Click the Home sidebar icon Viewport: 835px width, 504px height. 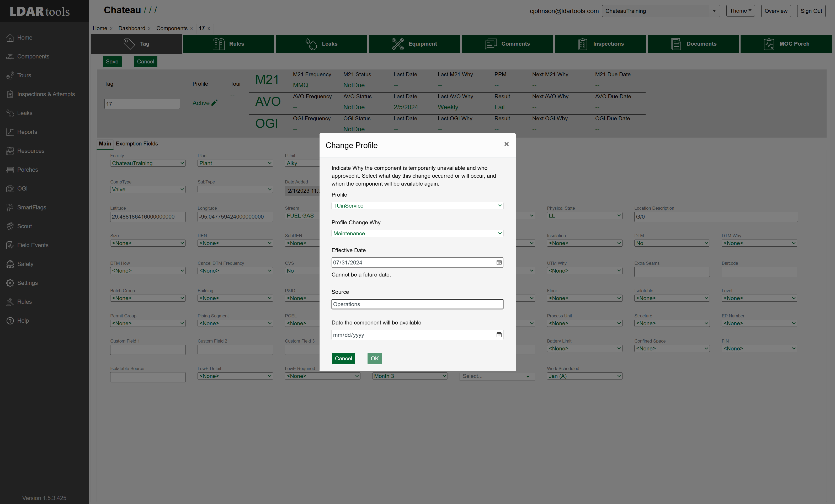tap(10, 37)
